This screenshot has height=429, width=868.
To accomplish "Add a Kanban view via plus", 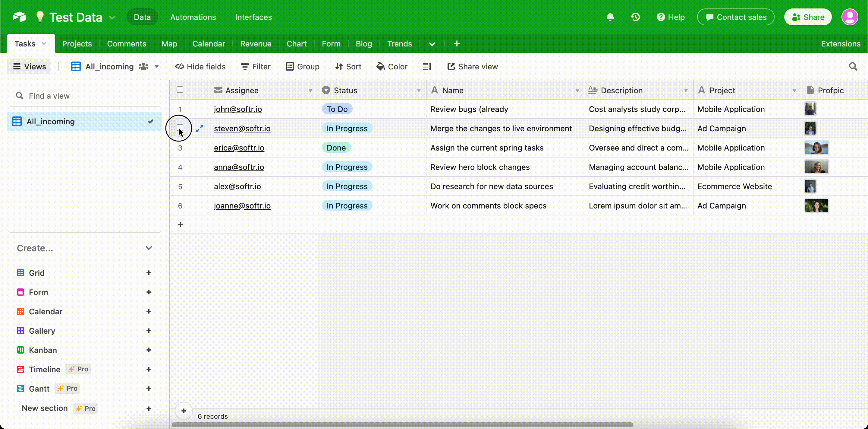I will 149,350.
